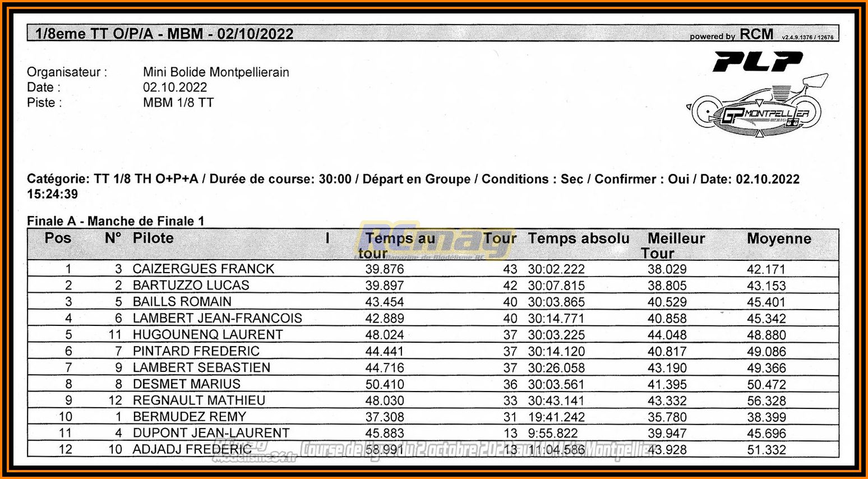The image size is (868, 479).
Task: Click best lap '43.928'
Action: pos(667,450)
